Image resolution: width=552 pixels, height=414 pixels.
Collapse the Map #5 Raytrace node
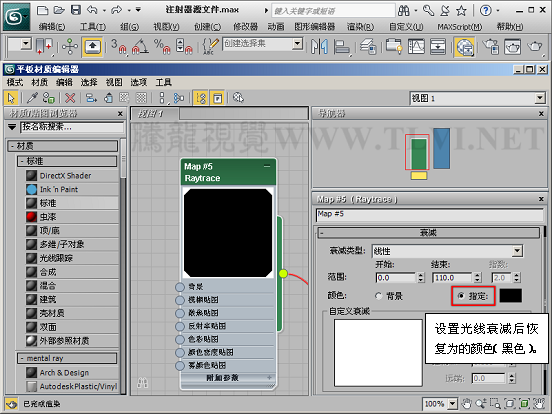[x=267, y=166]
